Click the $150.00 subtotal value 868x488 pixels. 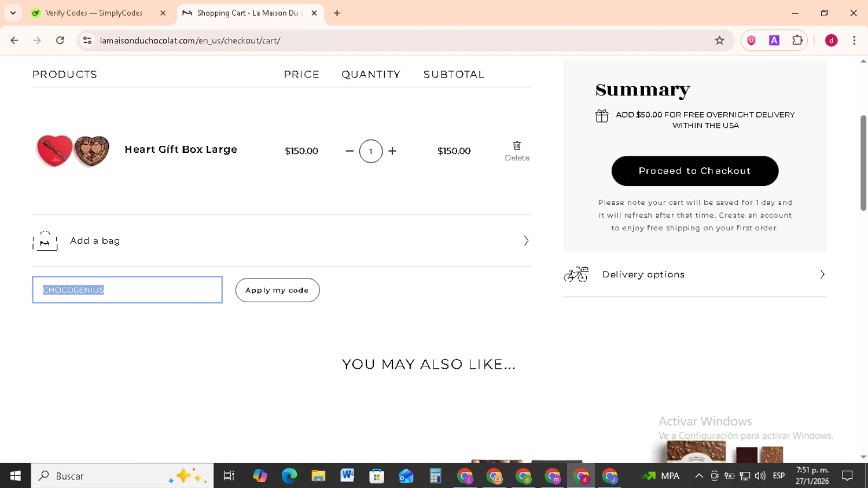pyautogui.click(x=454, y=151)
